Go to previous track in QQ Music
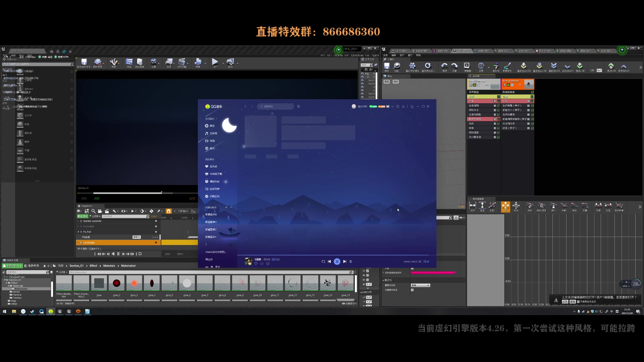Screen dimensions: 644x362 [329, 261]
